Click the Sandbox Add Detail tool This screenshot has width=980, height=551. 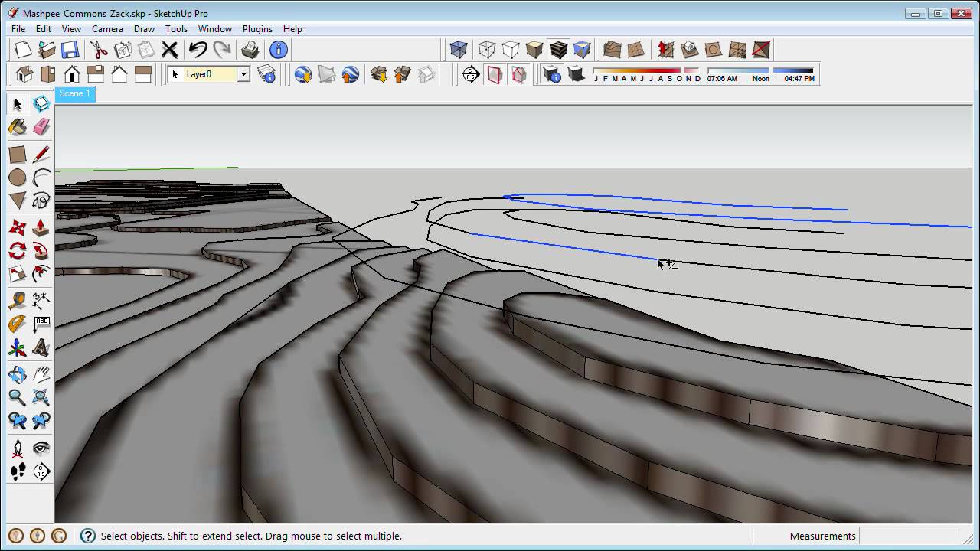click(x=737, y=50)
